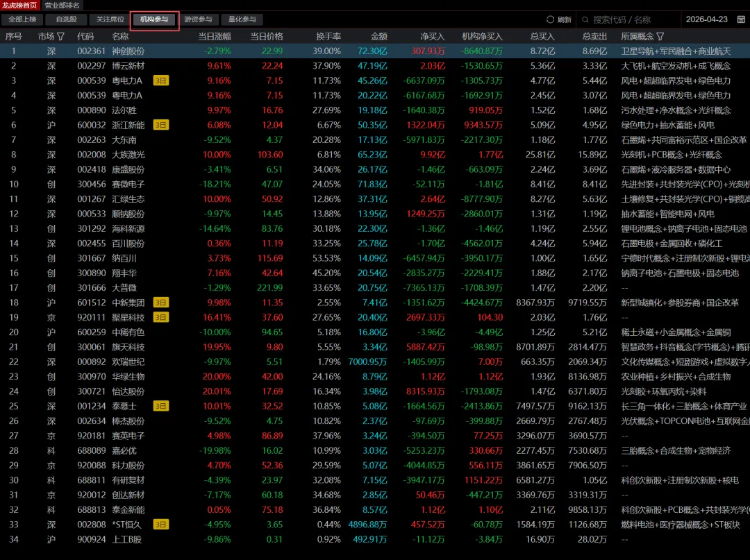Click stock code 301666 大普微
This screenshot has height=560, width=750.
92,288
